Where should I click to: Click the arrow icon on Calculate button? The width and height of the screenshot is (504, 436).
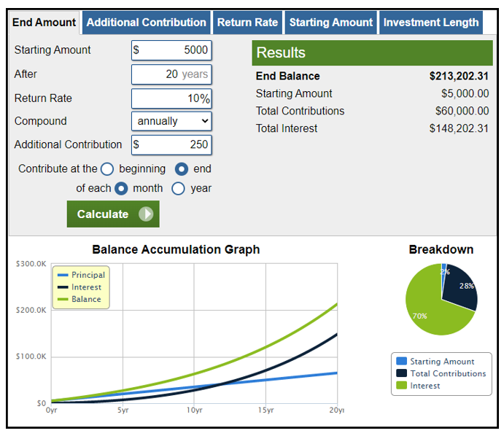[146, 214]
